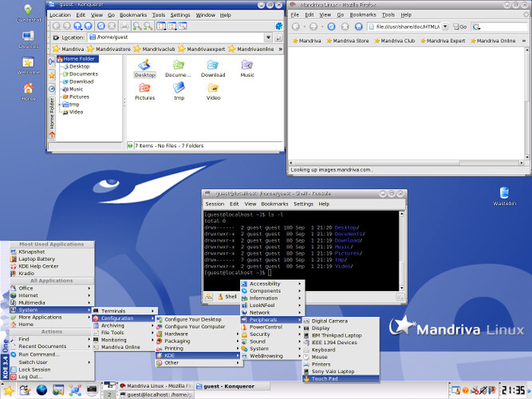Click the Firefox Back arrow button
Image resolution: width=532 pixels, height=399 pixels.
tap(296, 26)
